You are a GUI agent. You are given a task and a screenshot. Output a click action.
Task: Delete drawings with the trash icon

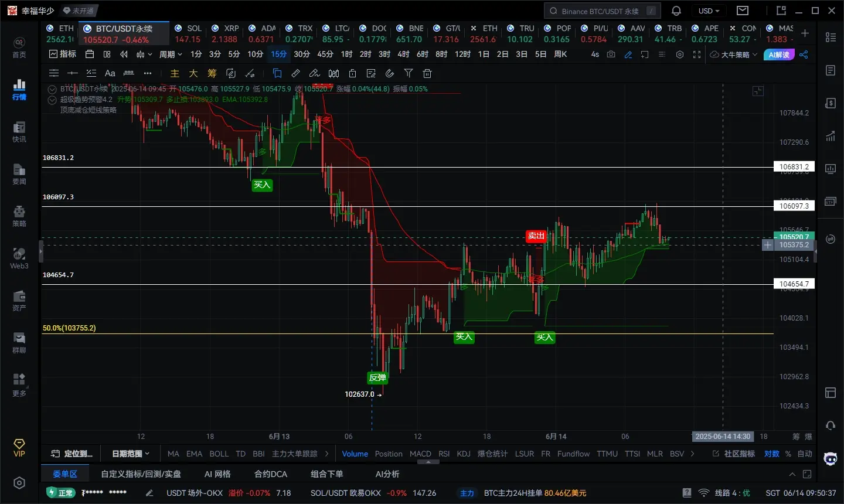click(x=427, y=73)
